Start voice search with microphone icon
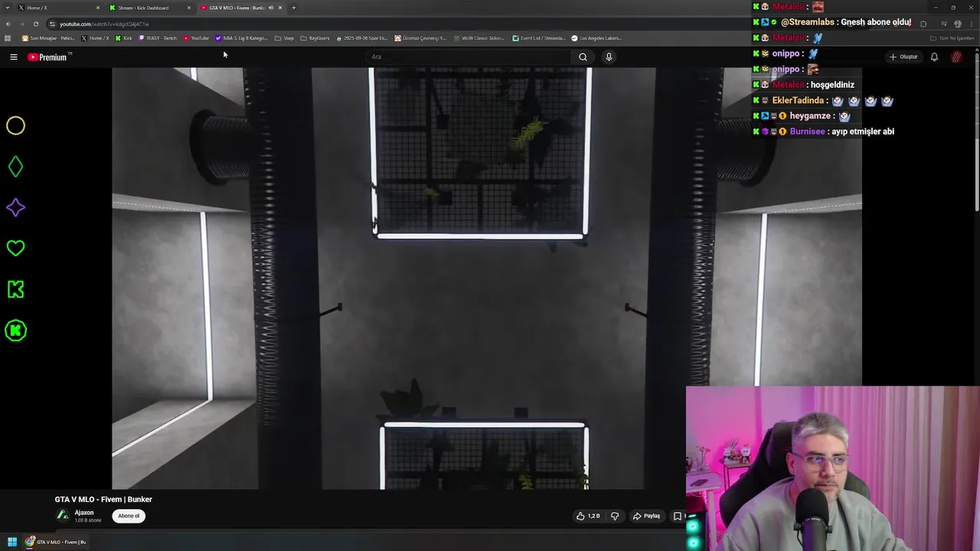 (x=609, y=57)
